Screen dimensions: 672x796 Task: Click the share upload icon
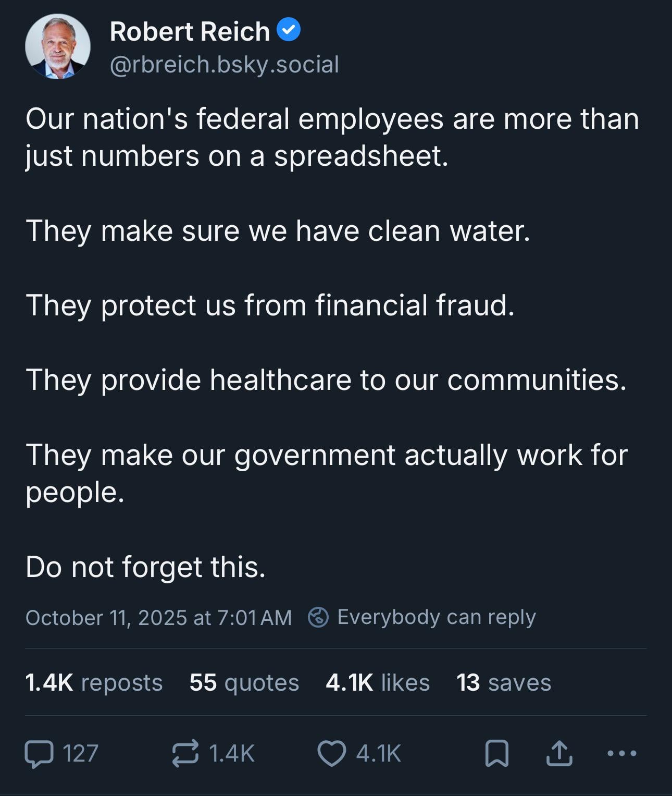[x=559, y=754]
